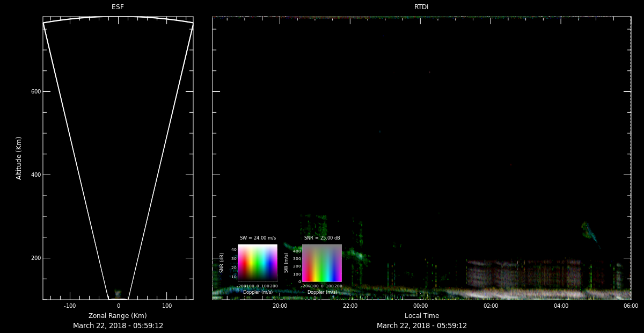Click the SNR = 25.00 dB legend title
The height and width of the screenshot is (333, 644).
[322, 238]
